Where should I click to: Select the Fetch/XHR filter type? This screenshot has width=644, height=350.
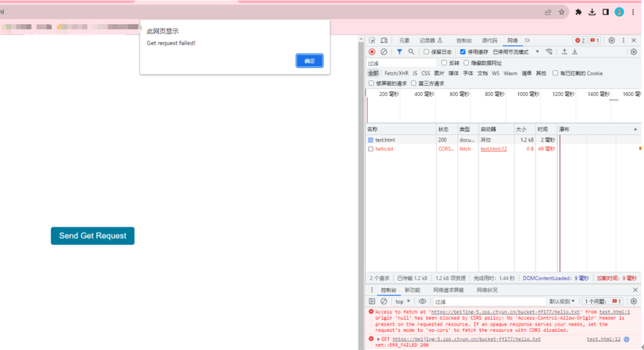396,73
